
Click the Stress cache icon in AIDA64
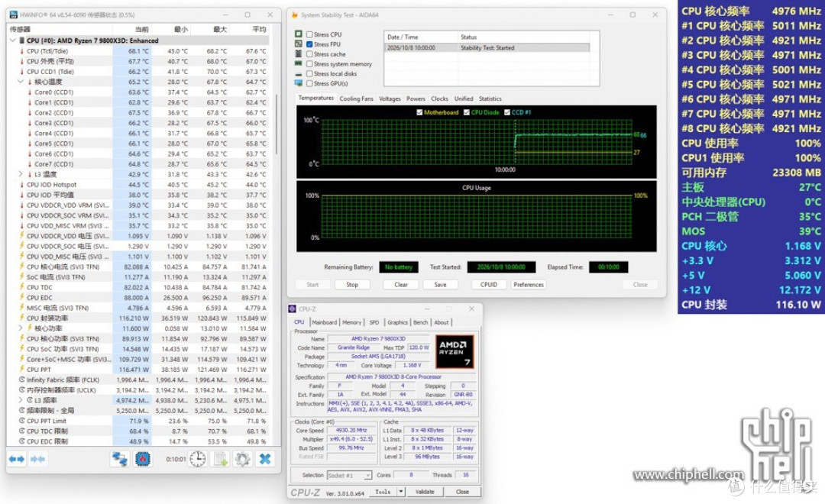click(299, 54)
